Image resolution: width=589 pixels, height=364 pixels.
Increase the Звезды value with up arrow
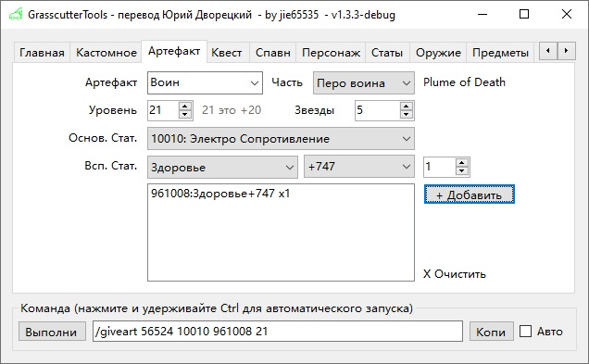[x=406, y=106]
